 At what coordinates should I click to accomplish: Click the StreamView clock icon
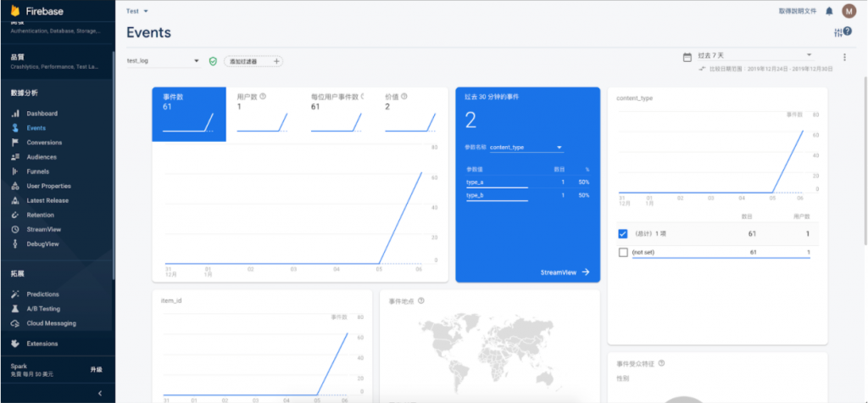pyautogui.click(x=15, y=229)
